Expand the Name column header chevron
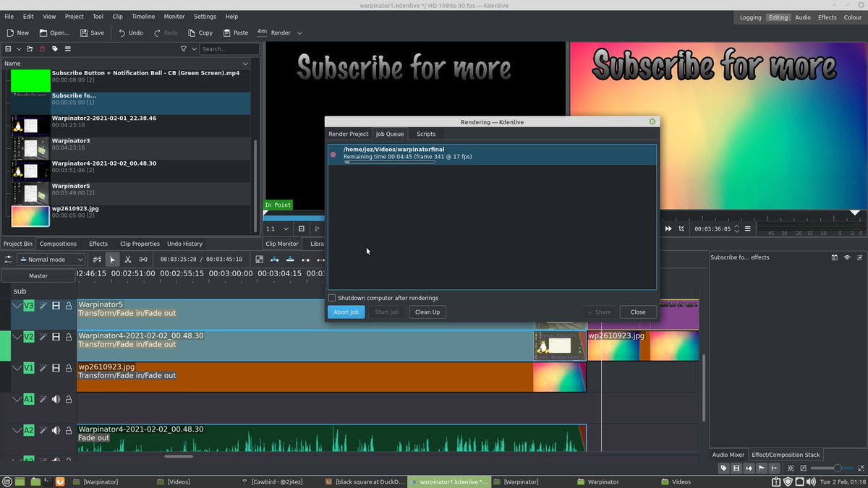Viewport: 868px width, 488px height. [245, 64]
